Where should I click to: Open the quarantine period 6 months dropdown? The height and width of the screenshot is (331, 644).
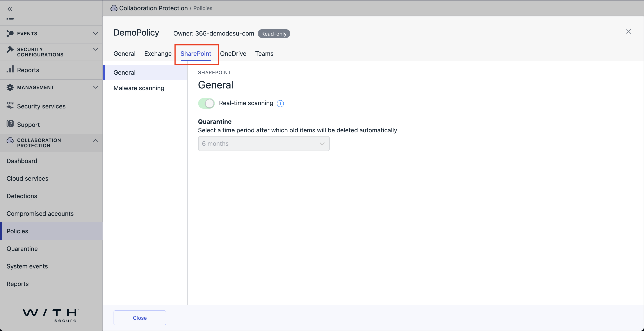264,144
